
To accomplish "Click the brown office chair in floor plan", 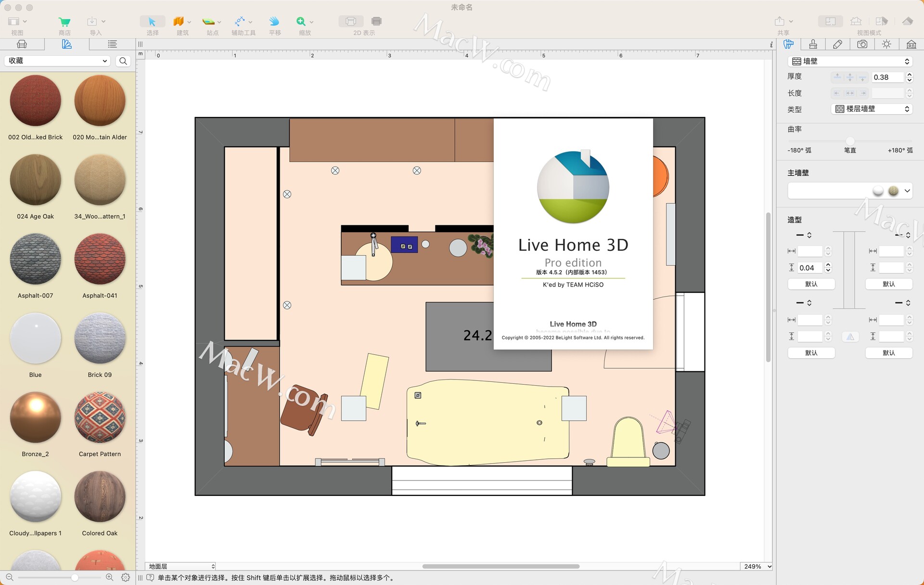I will (x=304, y=409).
